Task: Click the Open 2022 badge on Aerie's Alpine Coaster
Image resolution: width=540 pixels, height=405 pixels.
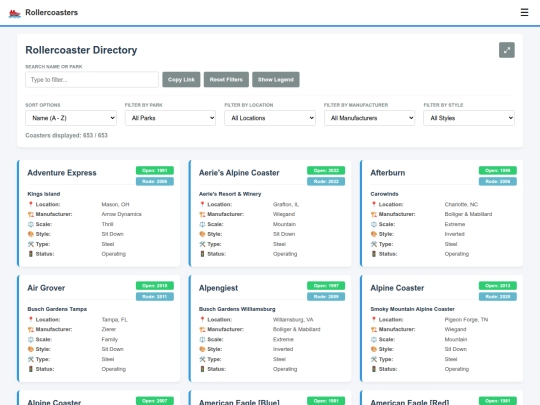Action: tap(326, 170)
